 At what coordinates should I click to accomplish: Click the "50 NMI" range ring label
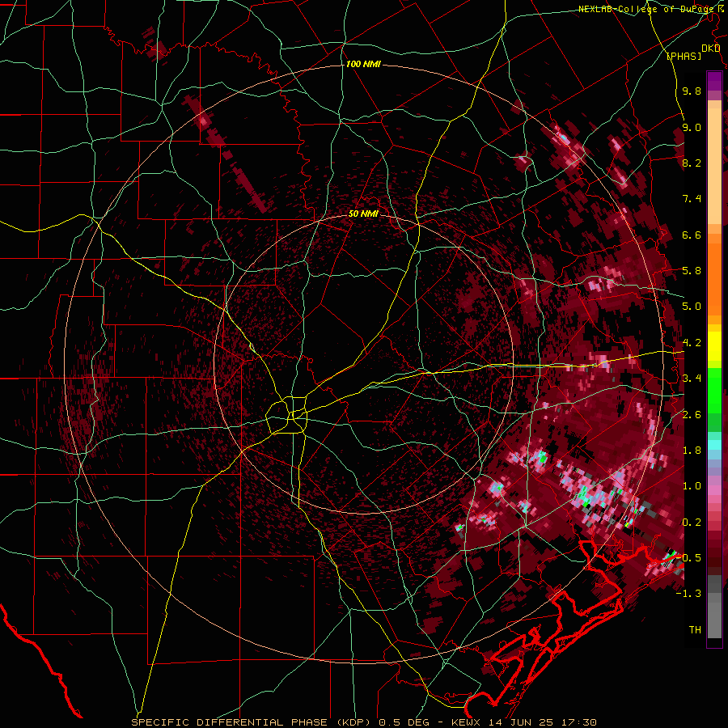pyautogui.click(x=363, y=214)
